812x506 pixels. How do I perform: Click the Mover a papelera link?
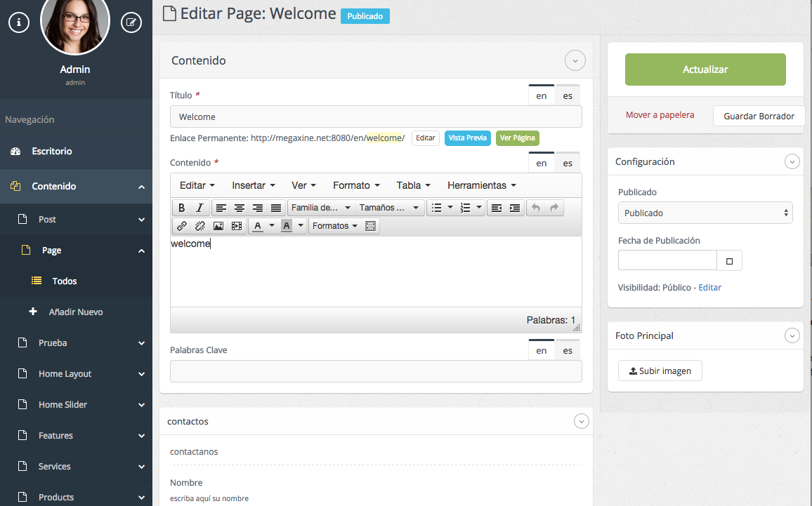[660, 115]
